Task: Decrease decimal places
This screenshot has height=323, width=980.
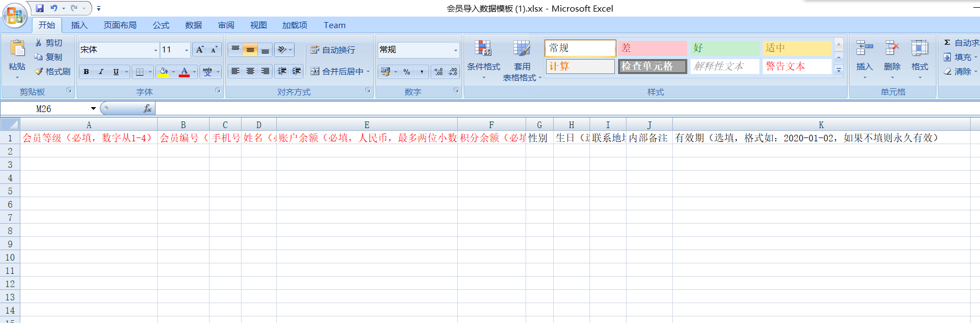Action: [453, 72]
